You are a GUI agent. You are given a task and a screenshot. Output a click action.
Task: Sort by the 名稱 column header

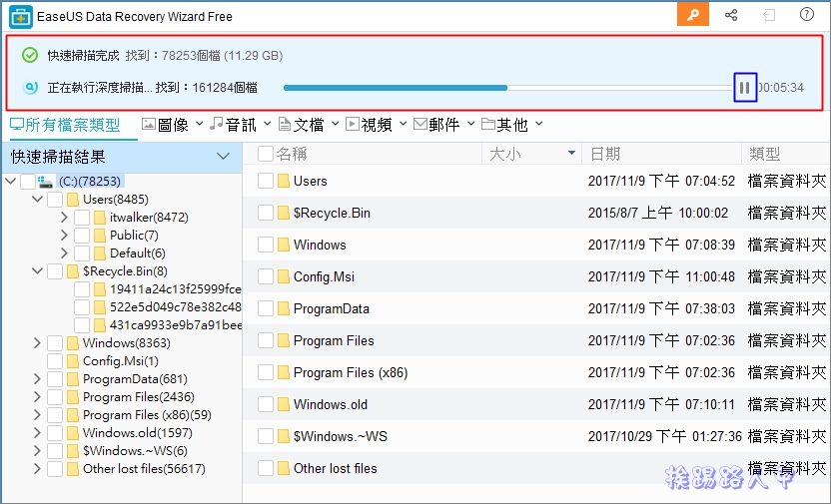coord(291,154)
